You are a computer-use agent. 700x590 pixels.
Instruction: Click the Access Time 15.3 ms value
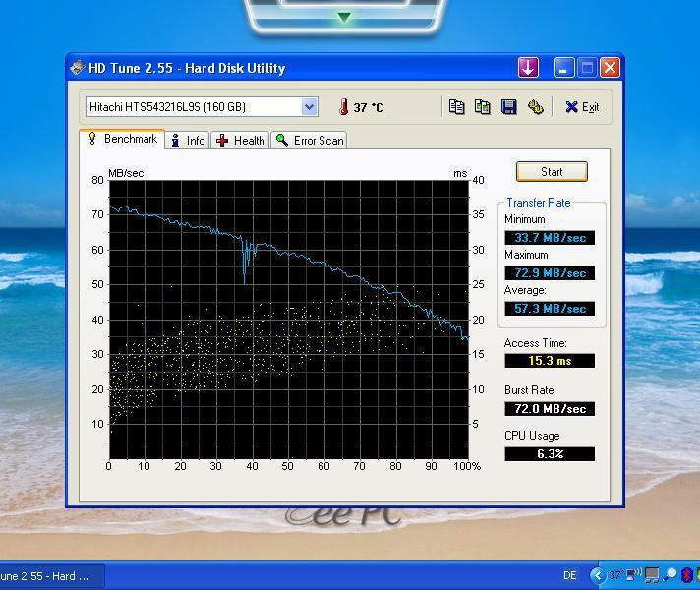coord(550,361)
